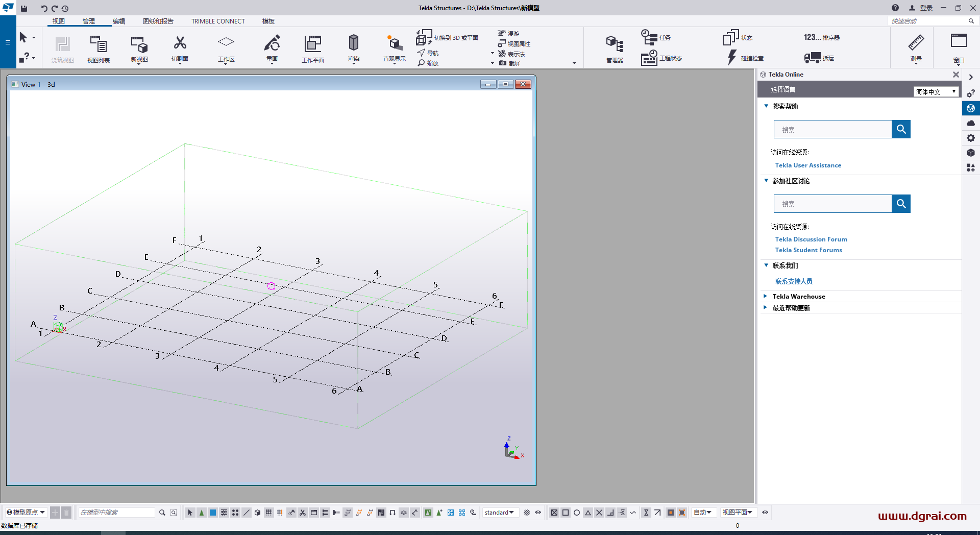Open the Tekla Discussion Forum link
Image resolution: width=980 pixels, height=535 pixels.
point(811,239)
